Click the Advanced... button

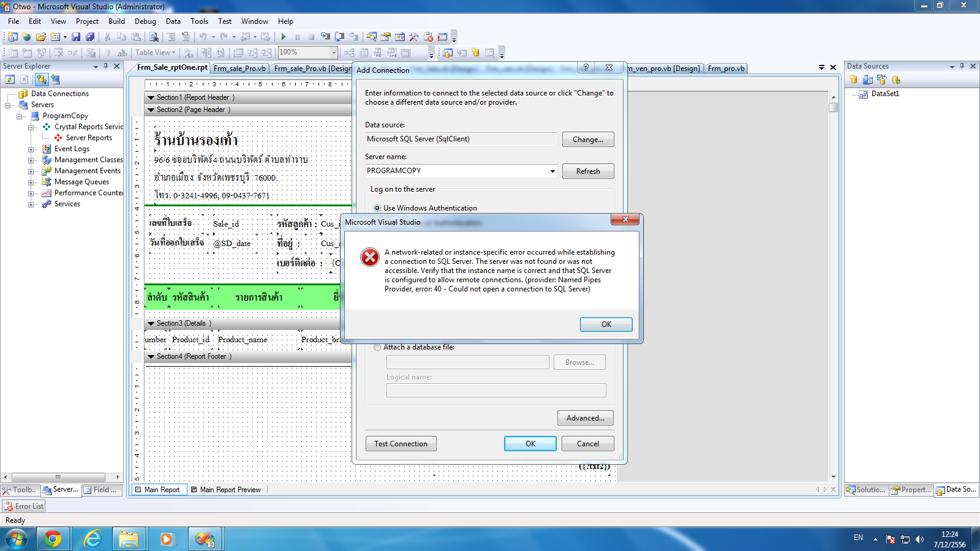pyautogui.click(x=585, y=418)
